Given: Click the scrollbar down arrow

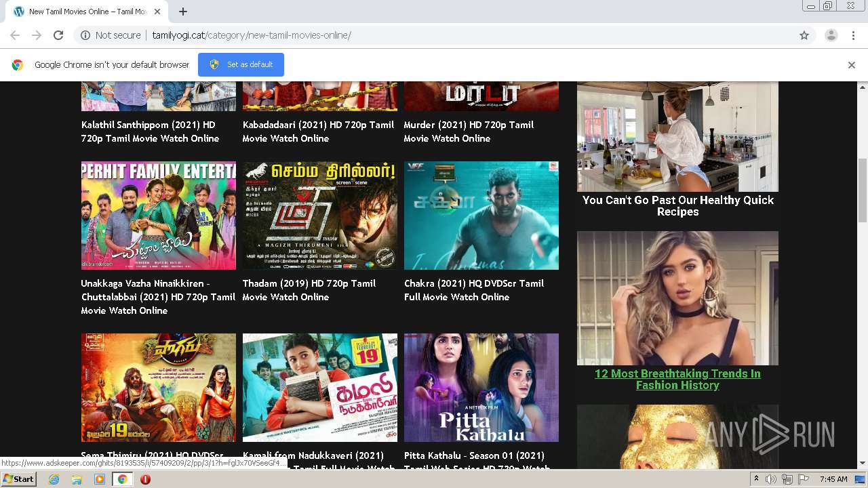Looking at the screenshot, I should (863, 464).
